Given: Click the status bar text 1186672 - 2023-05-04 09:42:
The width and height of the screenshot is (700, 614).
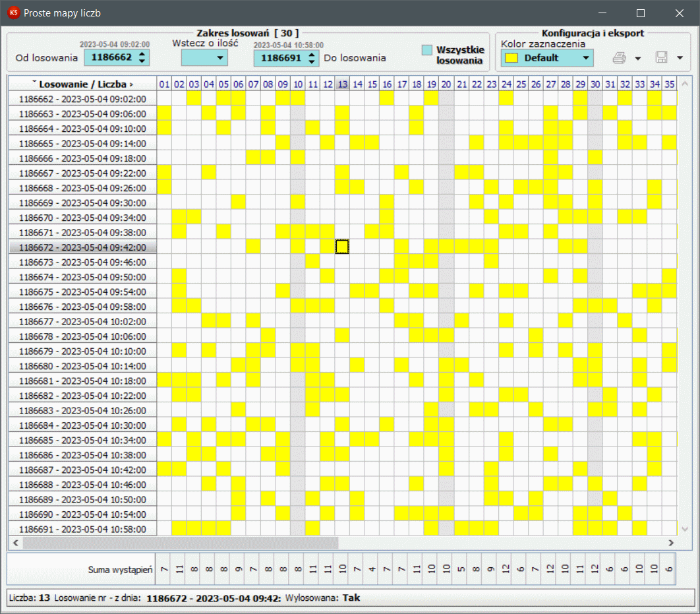Looking at the screenshot, I should tap(214, 598).
